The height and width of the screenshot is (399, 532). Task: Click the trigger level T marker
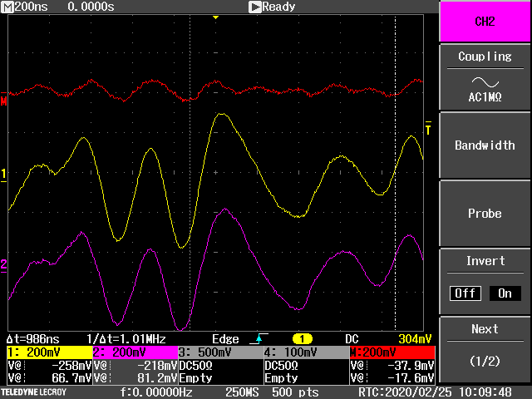(x=429, y=129)
